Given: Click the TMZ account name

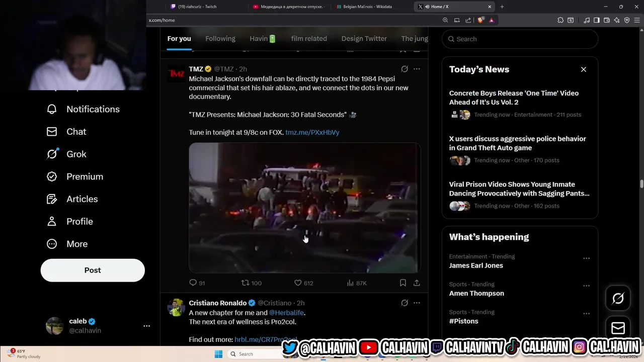Looking at the screenshot, I should pos(196,69).
